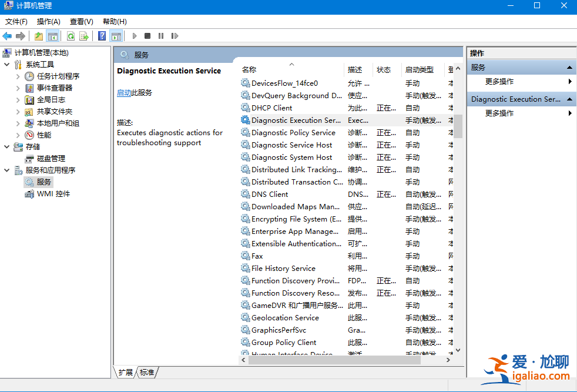Click the Up one level folder icon
Viewport: 577px width, 392px height.
coord(39,36)
